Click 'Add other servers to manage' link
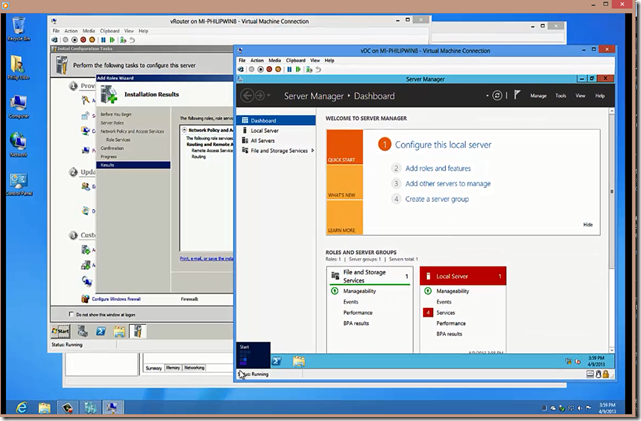 pos(448,184)
